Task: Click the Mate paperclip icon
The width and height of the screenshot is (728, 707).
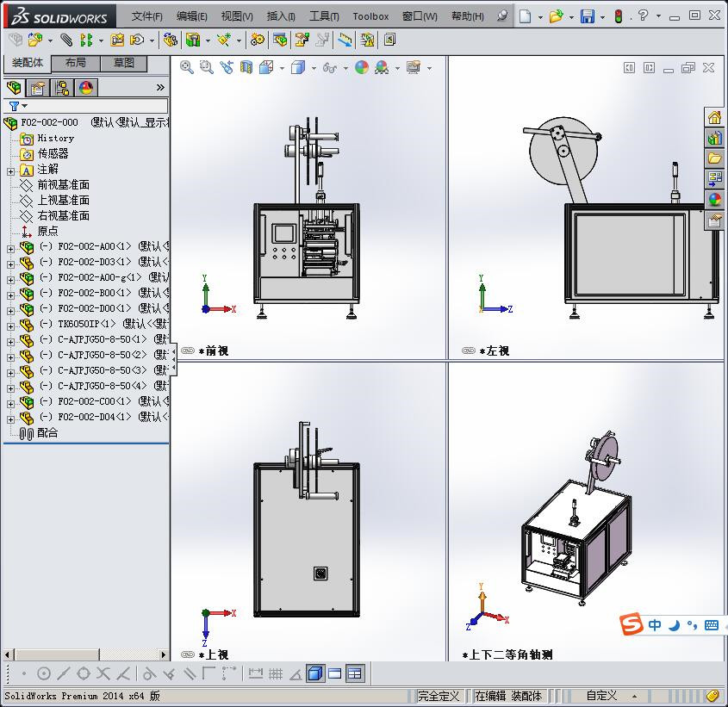Action: point(66,40)
